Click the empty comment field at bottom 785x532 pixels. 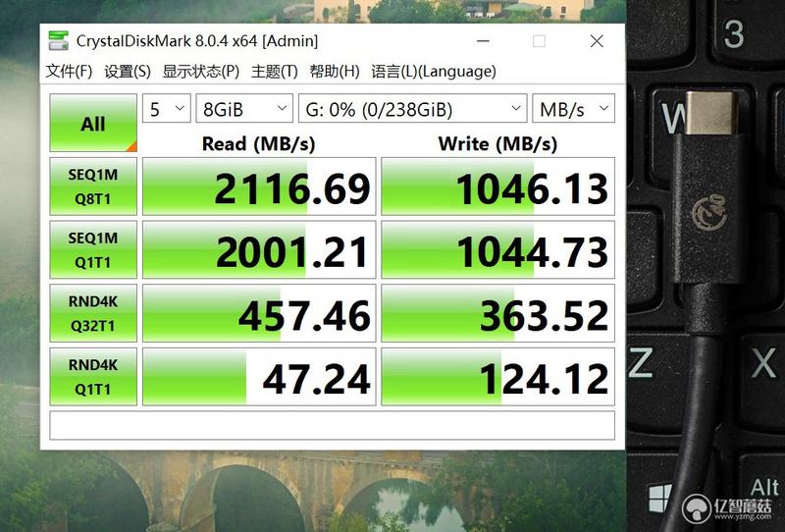[332, 425]
